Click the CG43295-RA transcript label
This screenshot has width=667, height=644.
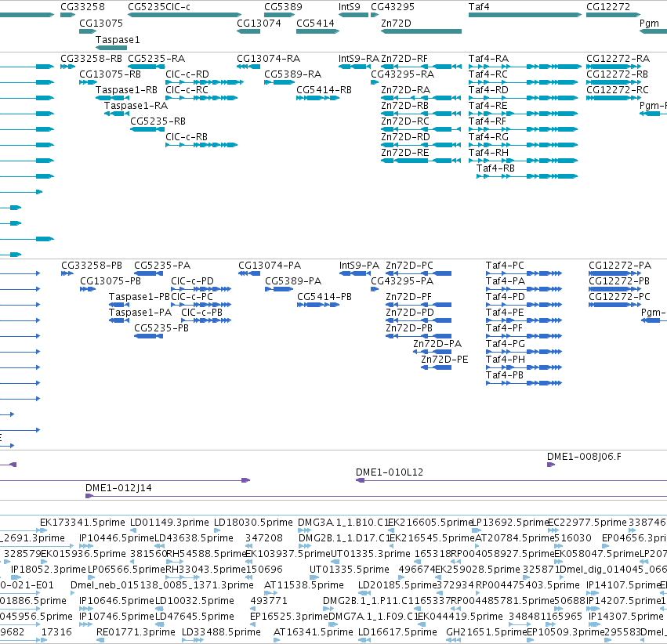tap(402, 74)
